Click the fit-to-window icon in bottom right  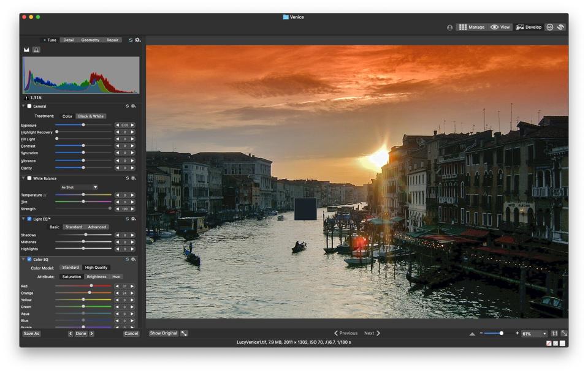564,333
